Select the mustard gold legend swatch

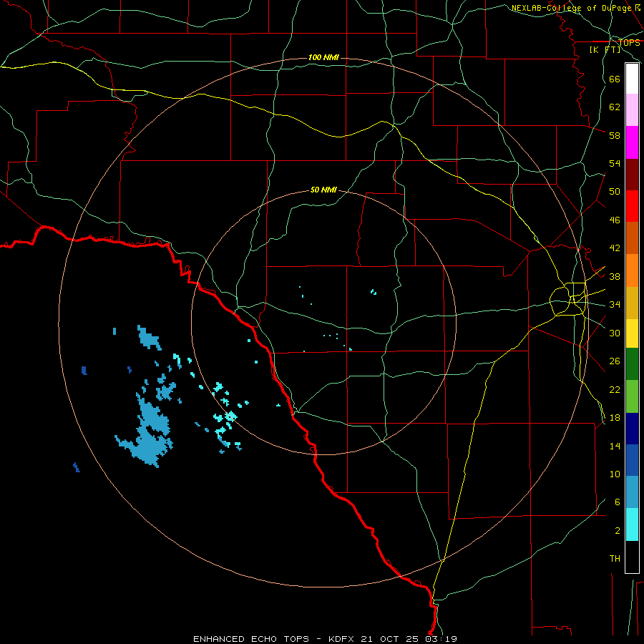coord(632,303)
